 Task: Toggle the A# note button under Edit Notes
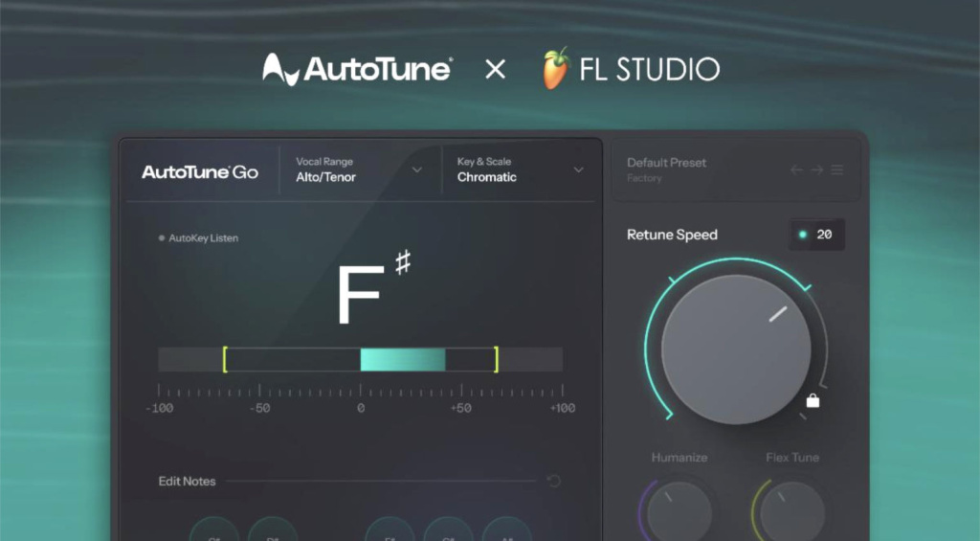[507, 530]
